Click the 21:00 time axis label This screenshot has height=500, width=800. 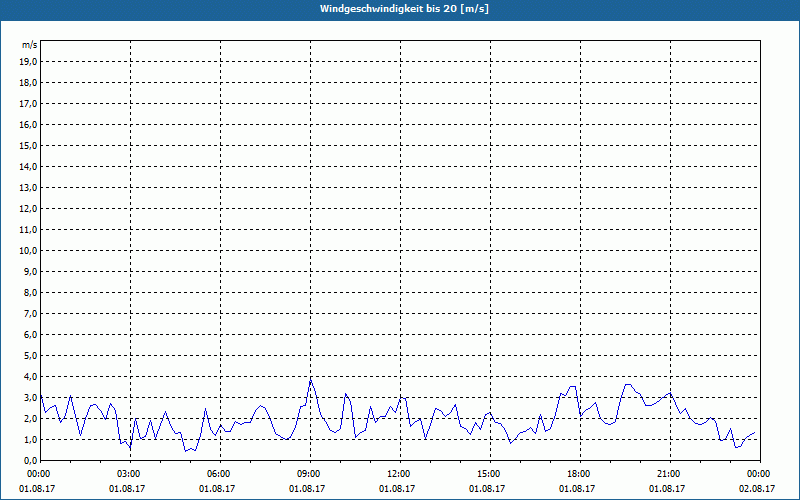670,474
